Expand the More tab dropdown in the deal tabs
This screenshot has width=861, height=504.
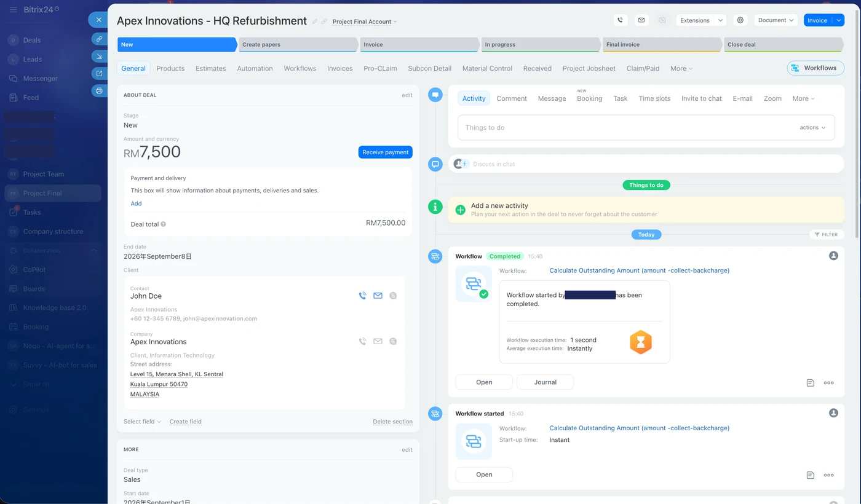pos(681,68)
